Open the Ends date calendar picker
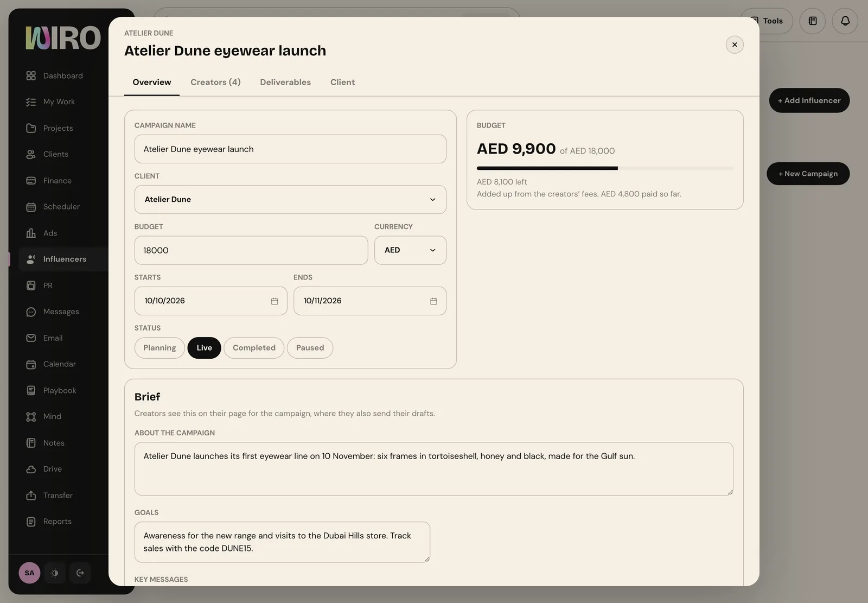The image size is (868, 603). pos(433,301)
